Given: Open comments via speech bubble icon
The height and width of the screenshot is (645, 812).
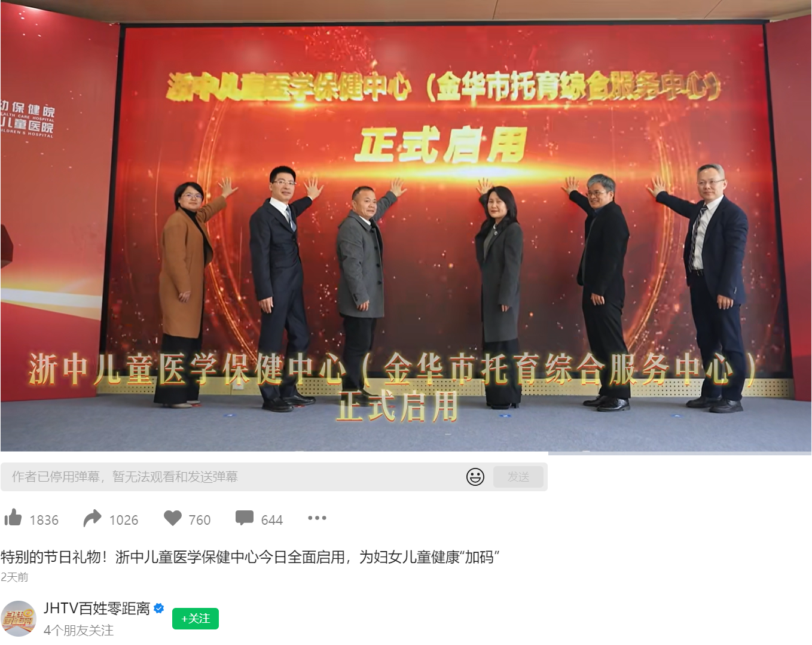Looking at the screenshot, I should (245, 518).
